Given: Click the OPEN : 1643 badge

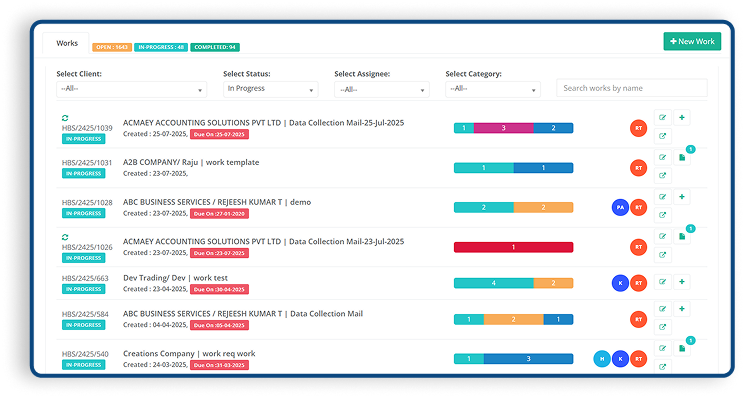Looking at the screenshot, I should 112,47.
